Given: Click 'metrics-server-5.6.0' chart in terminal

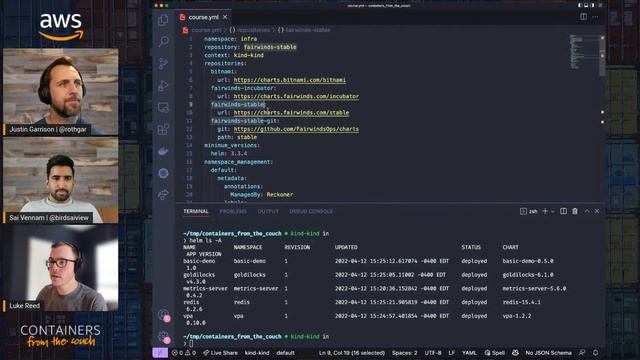Looking at the screenshot, I should 534,289.
